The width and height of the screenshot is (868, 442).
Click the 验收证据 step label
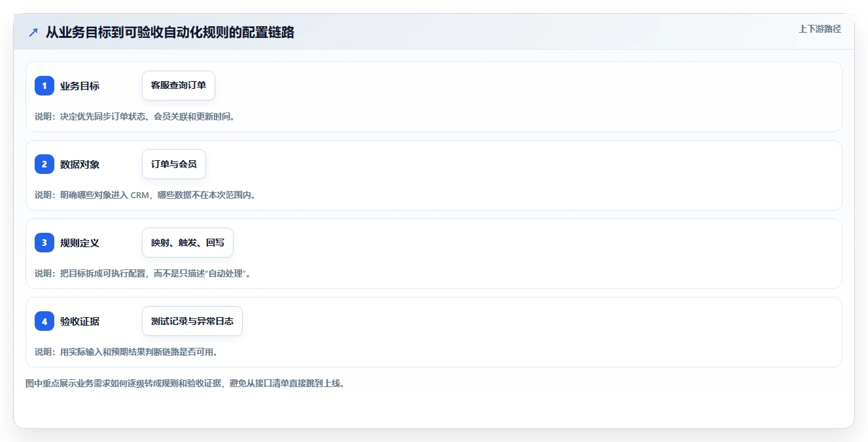point(80,321)
